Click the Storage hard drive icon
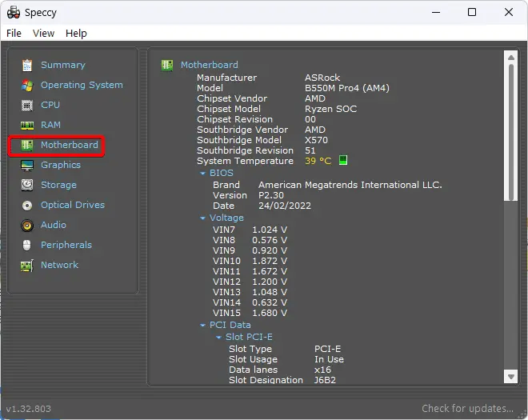 pyautogui.click(x=27, y=185)
